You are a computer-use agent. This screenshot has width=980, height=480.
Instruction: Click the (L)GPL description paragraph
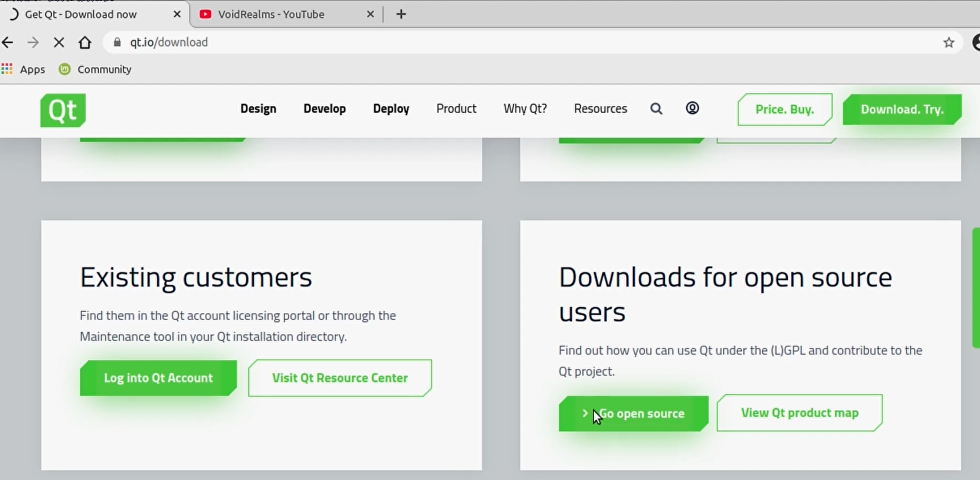(741, 361)
